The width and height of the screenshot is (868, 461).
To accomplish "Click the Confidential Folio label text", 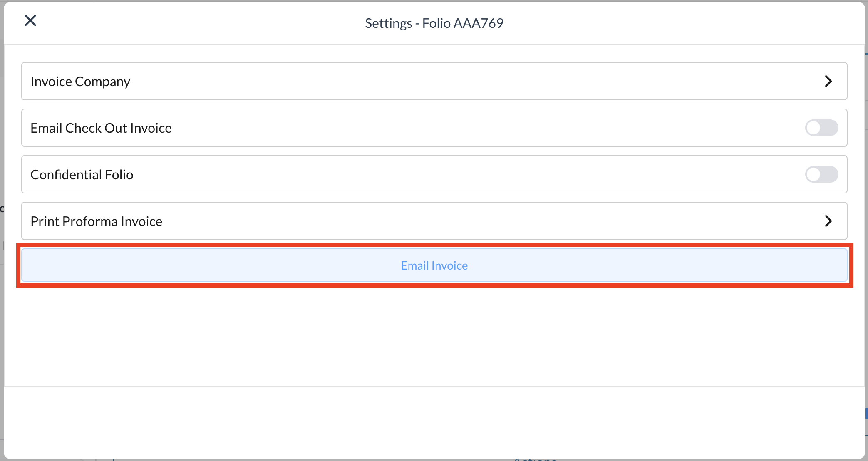I will pyautogui.click(x=82, y=175).
